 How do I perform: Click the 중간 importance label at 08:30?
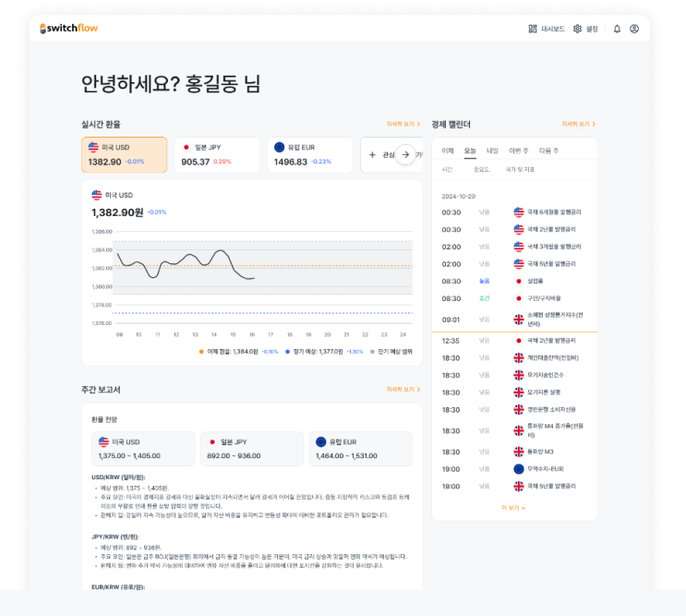pyautogui.click(x=485, y=298)
